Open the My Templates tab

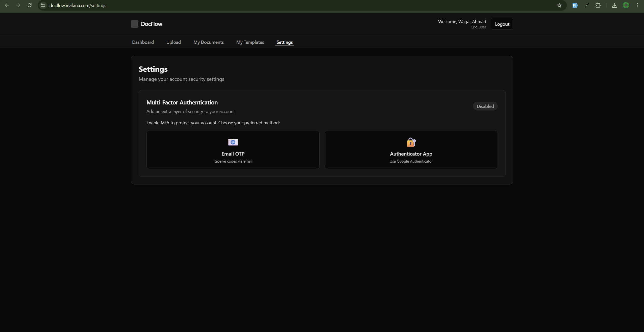click(250, 42)
